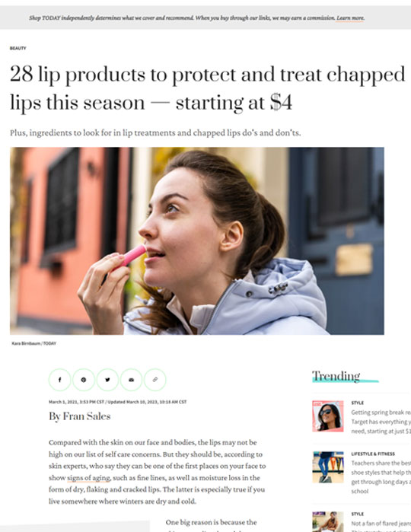411x532 pixels.
Task: Copy article link using chain icon
Action: coord(155,380)
